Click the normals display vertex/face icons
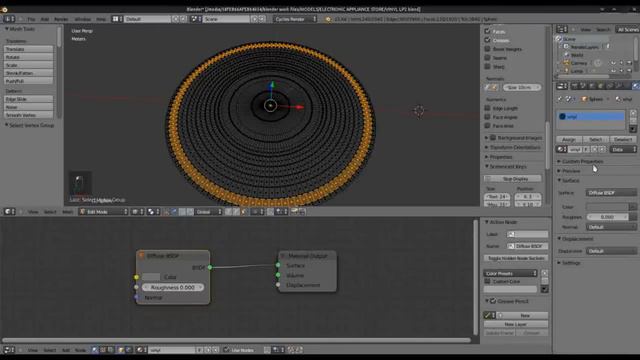The image size is (640, 360). pyautogui.click(x=491, y=87)
